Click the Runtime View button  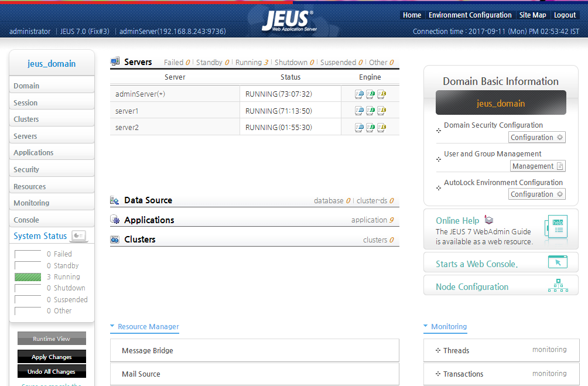click(x=52, y=339)
